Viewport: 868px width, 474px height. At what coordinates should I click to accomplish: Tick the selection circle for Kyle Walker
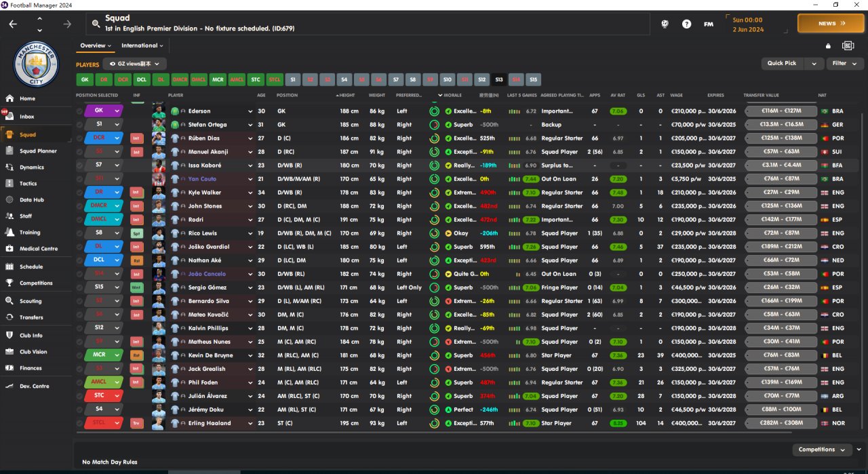[x=79, y=193]
